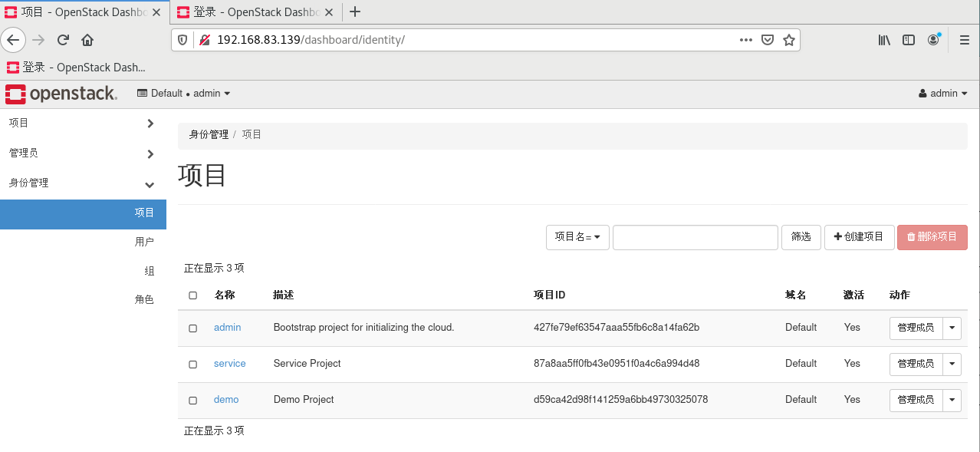Viewport: 980px width, 452px height.
Task: Check the service project row checkbox
Action: 192,365
